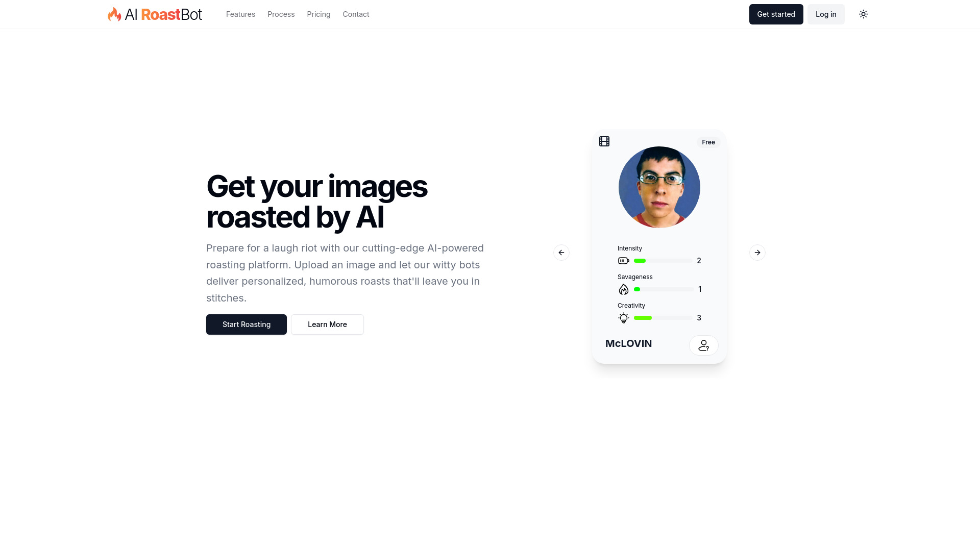Click the intensity battery icon

(623, 260)
